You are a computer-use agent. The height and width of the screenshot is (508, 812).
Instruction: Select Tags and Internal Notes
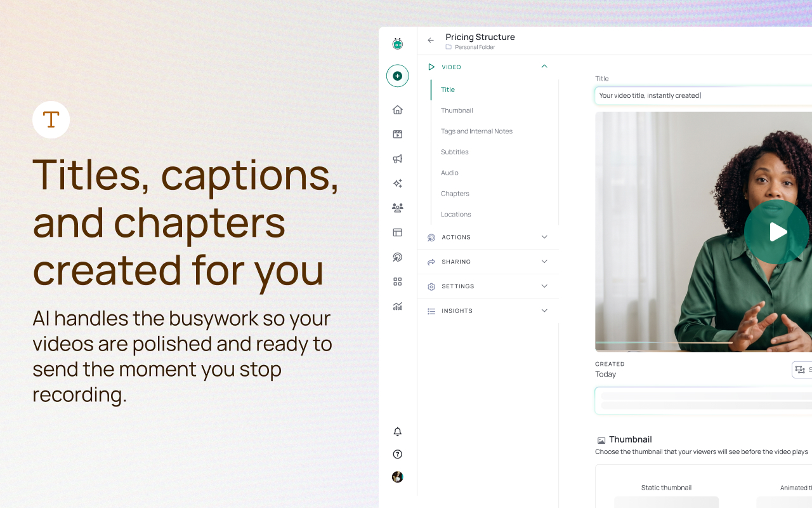476,131
